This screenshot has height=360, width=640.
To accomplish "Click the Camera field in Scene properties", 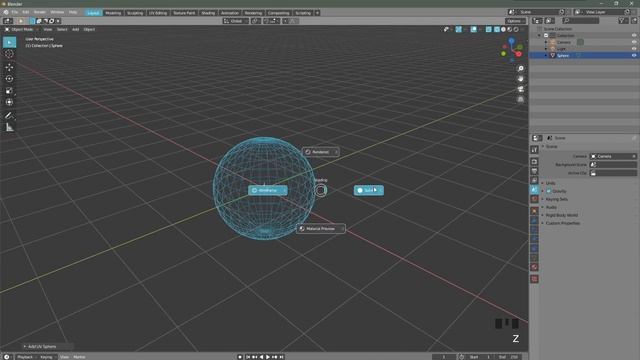I will (613, 156).
